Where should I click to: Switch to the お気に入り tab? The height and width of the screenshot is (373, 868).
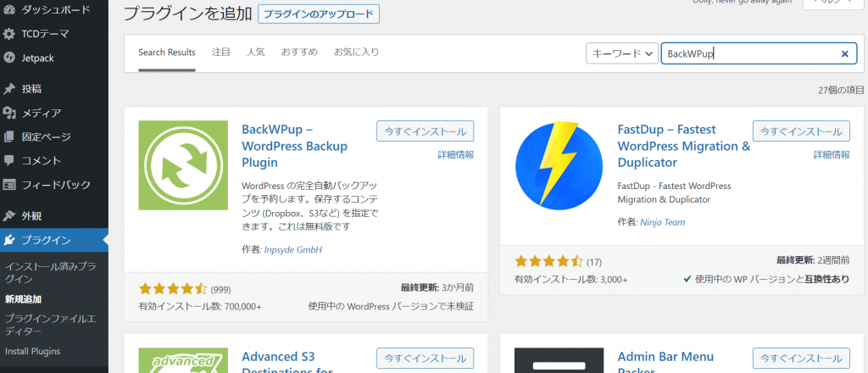(357, 53)
